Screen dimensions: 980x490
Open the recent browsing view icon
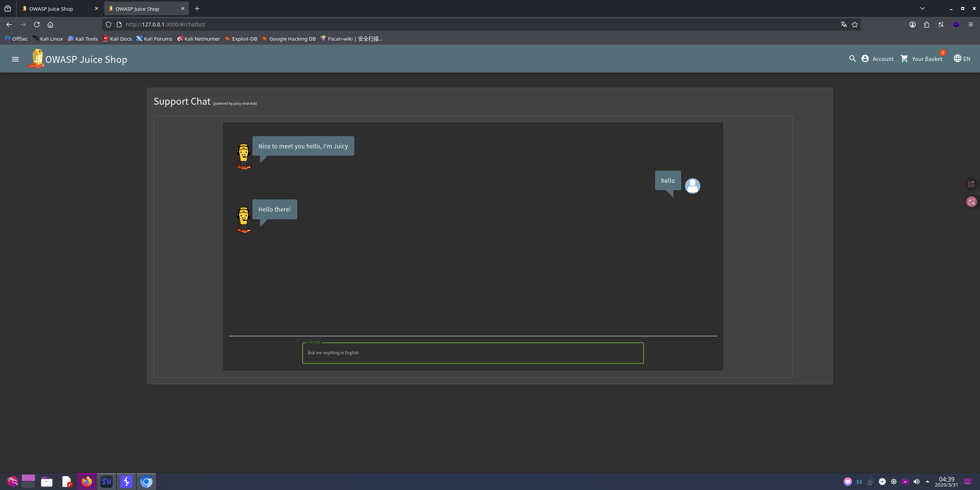point(8,8)
